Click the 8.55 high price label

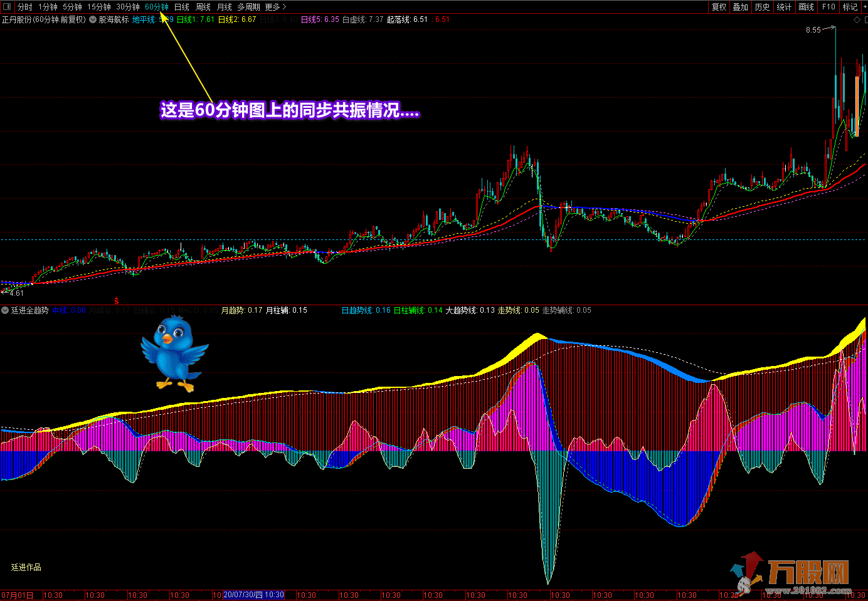click(813, 30)
